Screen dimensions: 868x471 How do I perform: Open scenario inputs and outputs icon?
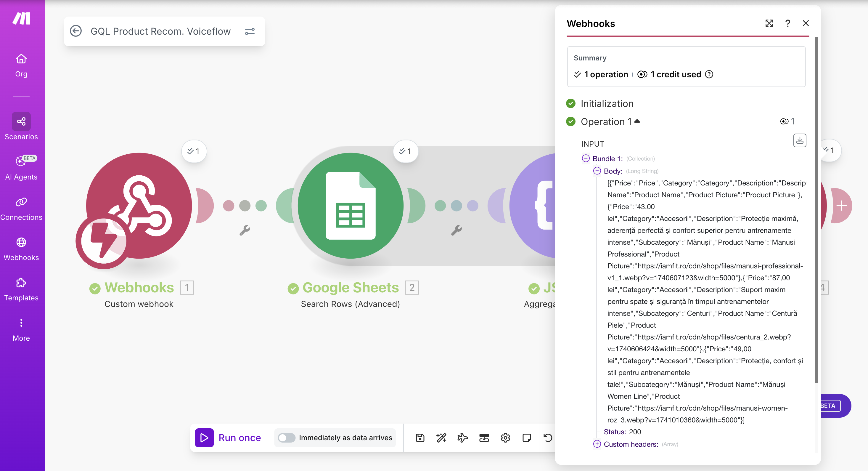pos(484,438)
